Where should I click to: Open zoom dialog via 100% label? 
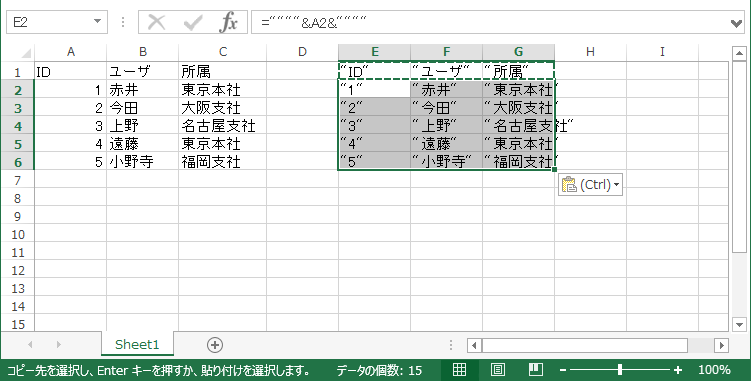(x=714, y=370)
